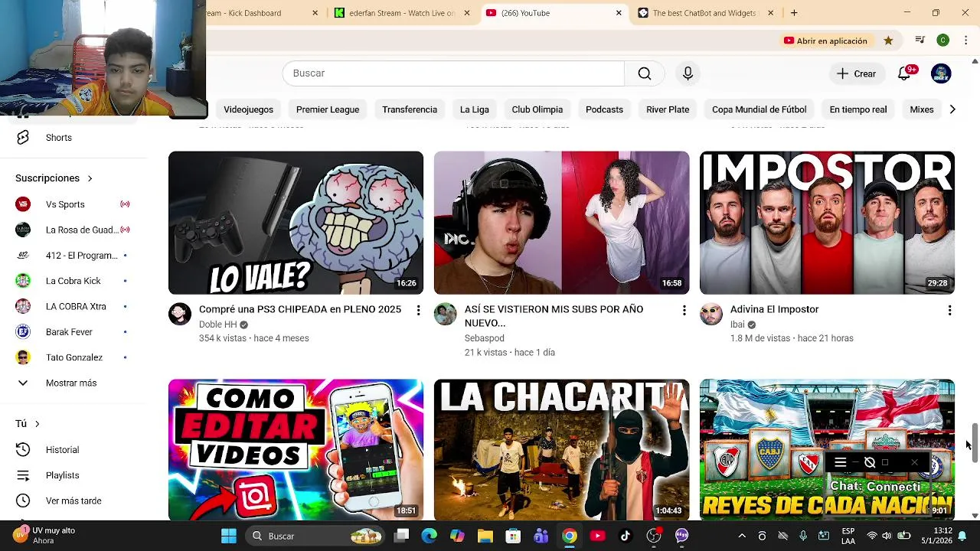Image resolution: width=980 pixels, height=551 pixels.
Task: Open Adivina El Impostor video title
Action: (775, 309)
